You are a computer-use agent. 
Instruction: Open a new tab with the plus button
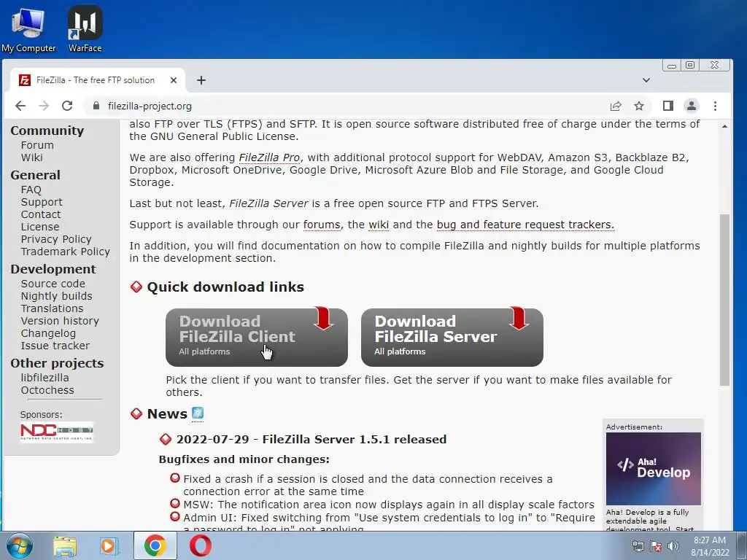[201, 80]
